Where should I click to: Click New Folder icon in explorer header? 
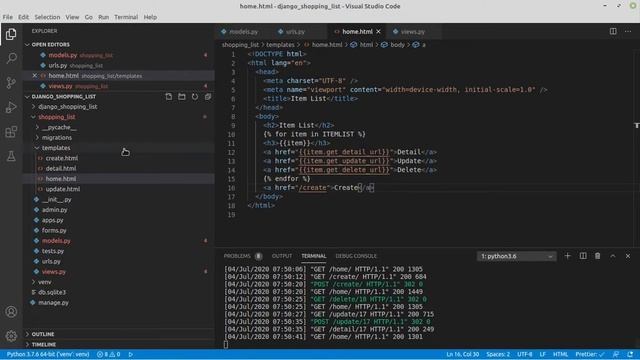(182, 97)
